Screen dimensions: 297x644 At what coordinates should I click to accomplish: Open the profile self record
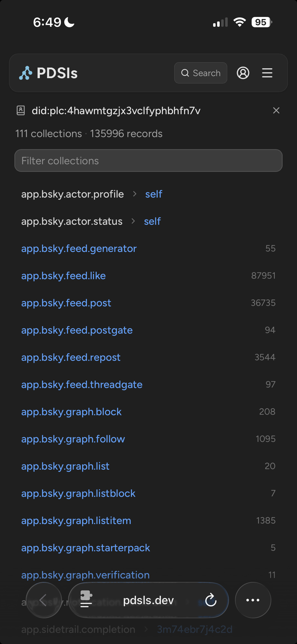154,194
